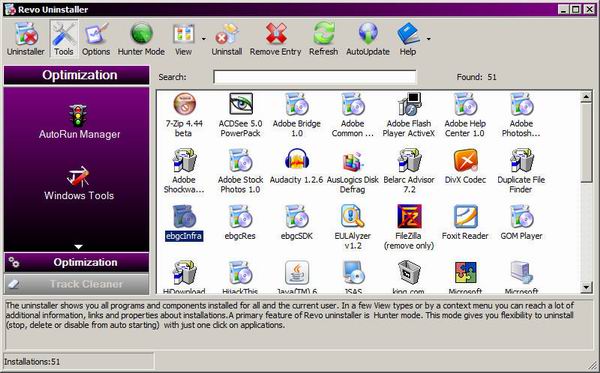The image size is (600, 373).
Task: Refresh the installed programs list
Action: click(323, 39)
